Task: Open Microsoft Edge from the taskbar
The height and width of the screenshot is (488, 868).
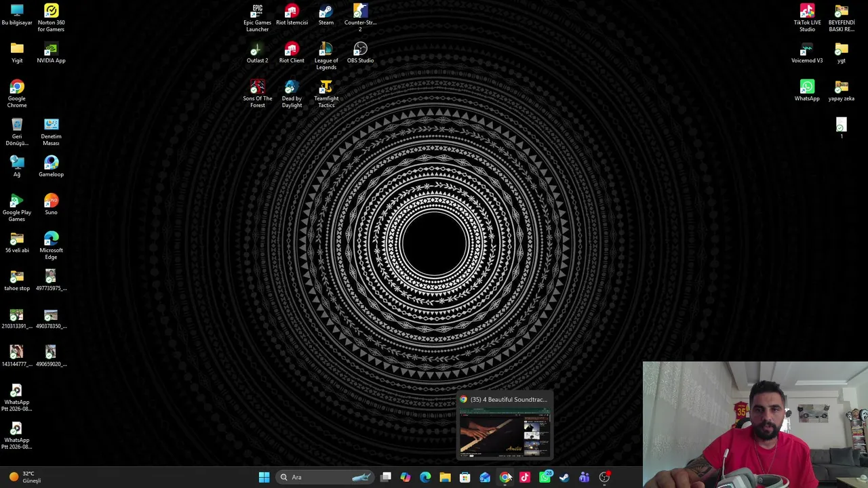Action: click(425, 477)
